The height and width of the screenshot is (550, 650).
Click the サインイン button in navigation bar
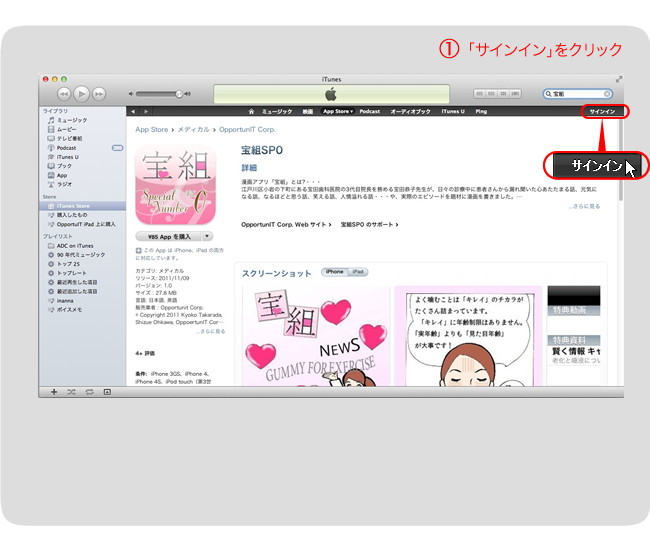click(x=602, y=111)
